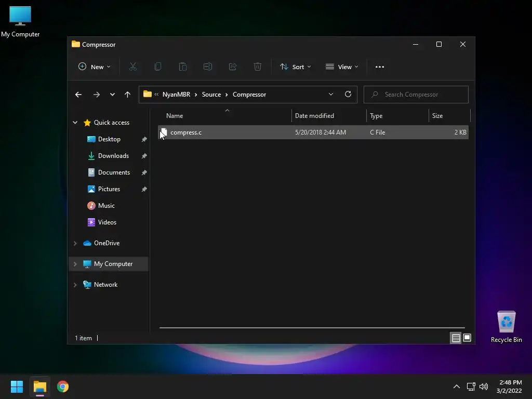
Task: Switch to large thumbnails view icon
Action: click(467, 338)
